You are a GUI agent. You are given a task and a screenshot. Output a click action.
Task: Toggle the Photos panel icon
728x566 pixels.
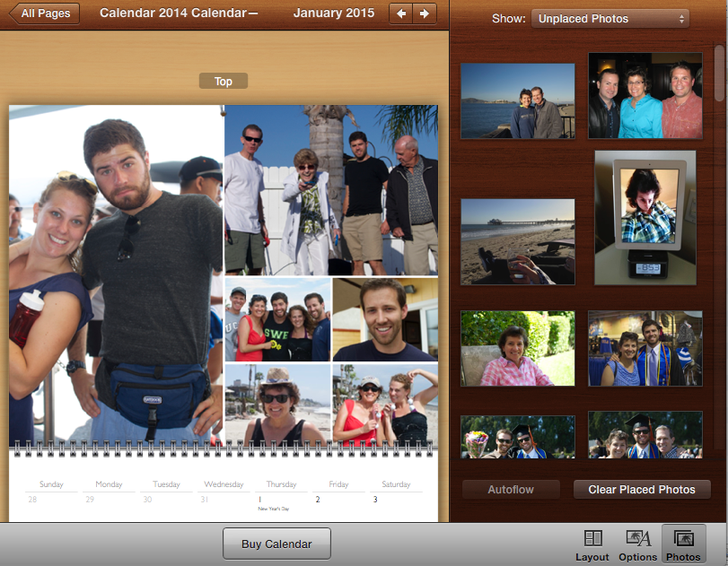(683, 544)
